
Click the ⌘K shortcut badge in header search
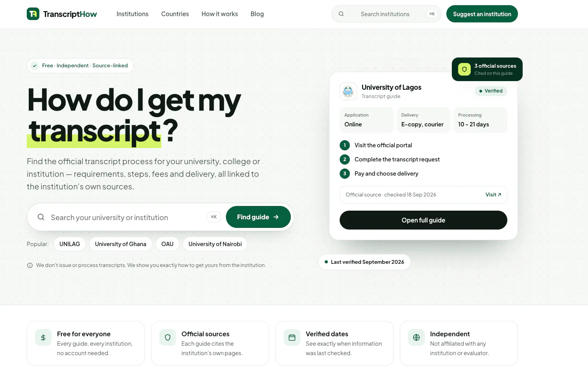(x=432, y=14)
